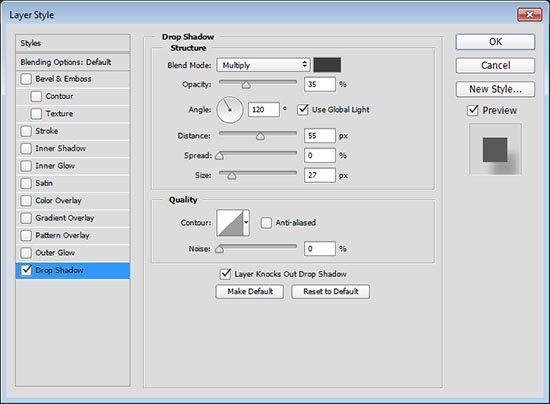Check the Color Overlay box
Image resolution: width=550 pixels, height=404 pixels.
point(26,201)
